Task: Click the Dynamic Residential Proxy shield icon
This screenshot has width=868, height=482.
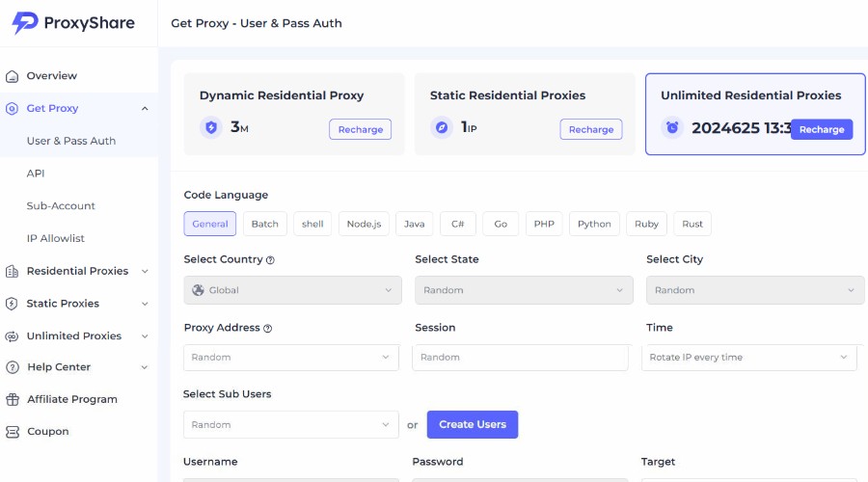Action: tap(211, 128)
